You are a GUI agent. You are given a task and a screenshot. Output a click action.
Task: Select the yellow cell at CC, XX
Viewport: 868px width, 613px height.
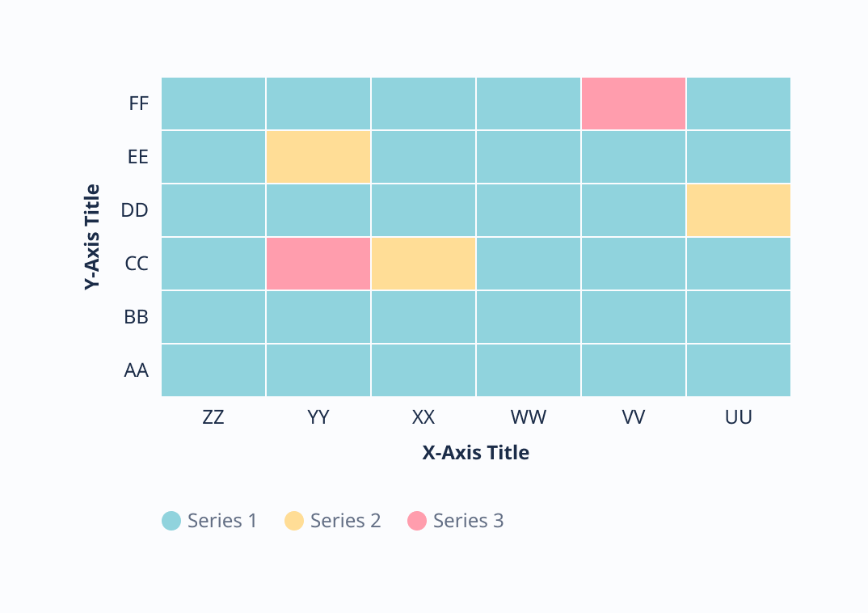pyautogui.click(x=423, y=264)
